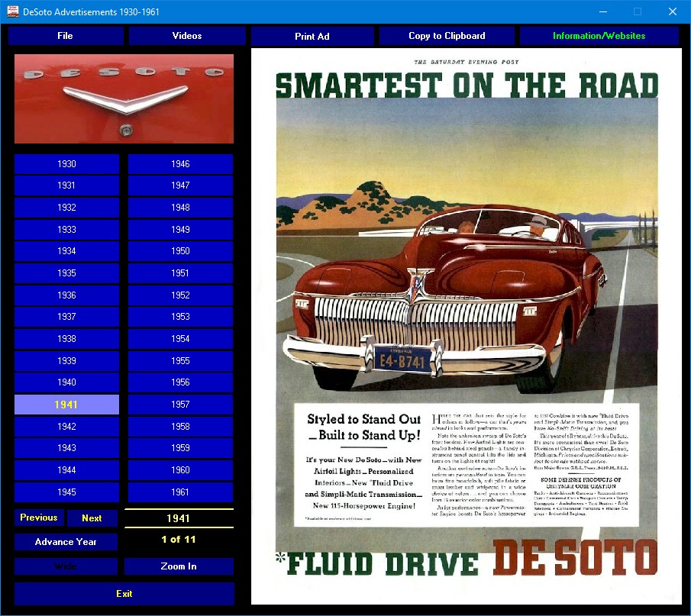The image size is (691, 616).
Task: Select the 1961 year button
Action: tap(180, 492)
